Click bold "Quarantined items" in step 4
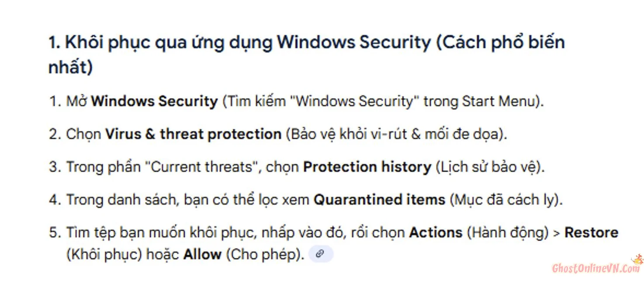 [x=379, y=200]
